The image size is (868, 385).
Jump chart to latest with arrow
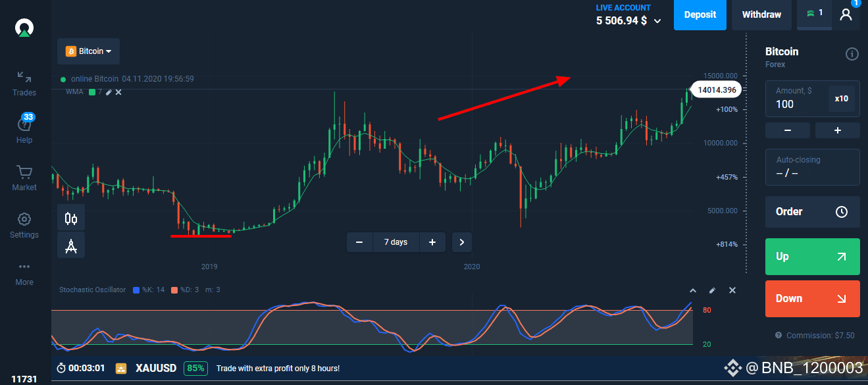(x=462, y=242)
